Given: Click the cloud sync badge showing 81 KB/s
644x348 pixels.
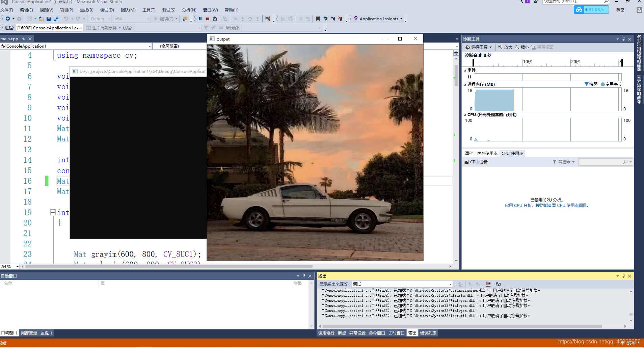Looking at the screenshot, I should (x=591, y=10).
